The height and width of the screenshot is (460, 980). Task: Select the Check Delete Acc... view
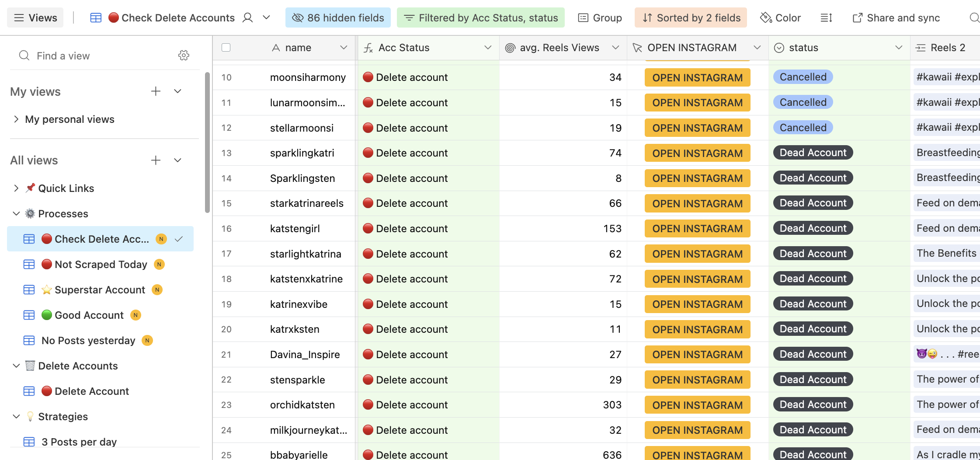pyautogui.click(x=100, y=239)
